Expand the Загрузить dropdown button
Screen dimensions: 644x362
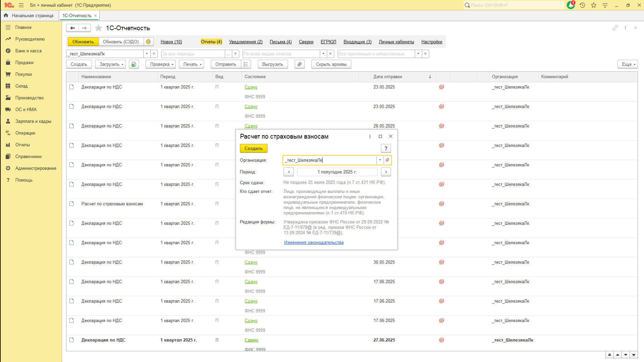pyautogui.click(x=110, y=64)
